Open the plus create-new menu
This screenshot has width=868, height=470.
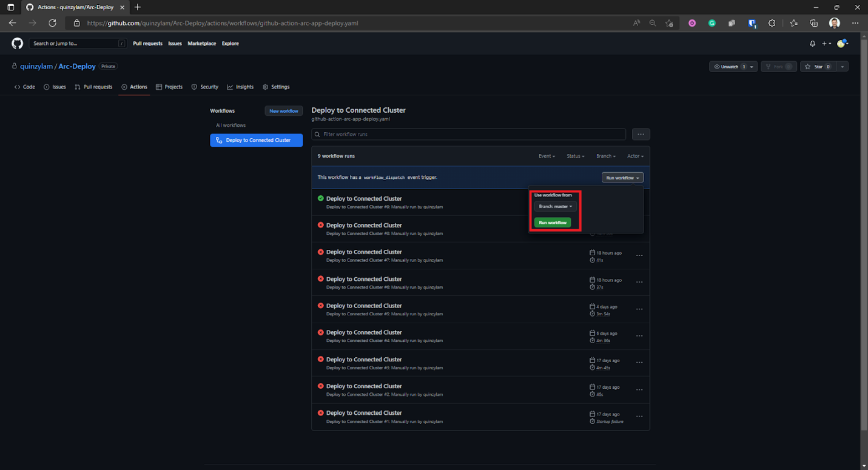(x=826, y=44)
